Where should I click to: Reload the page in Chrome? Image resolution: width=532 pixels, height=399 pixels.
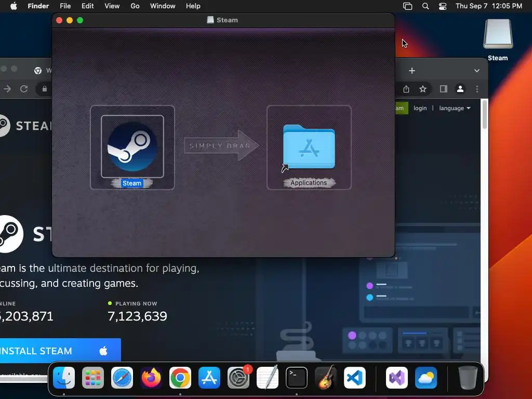coord(24,89)
